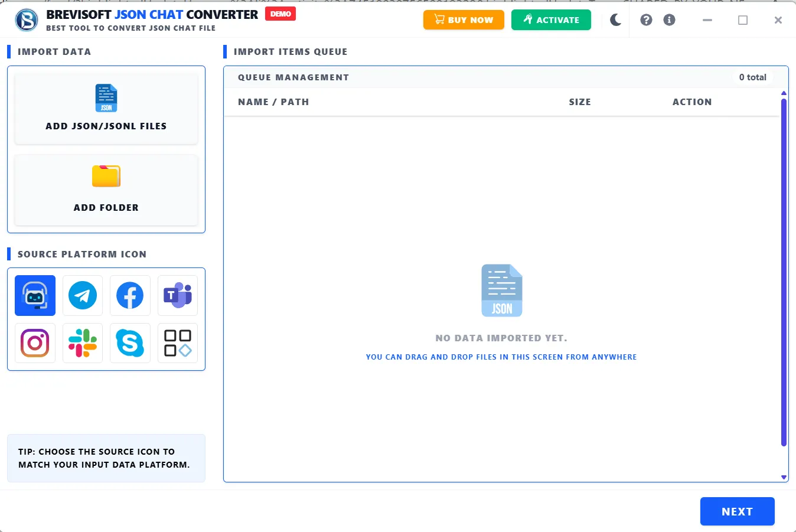Choose Microsoft Teams as the source platform
Screen dimensions: 796x532
(178, 295)
